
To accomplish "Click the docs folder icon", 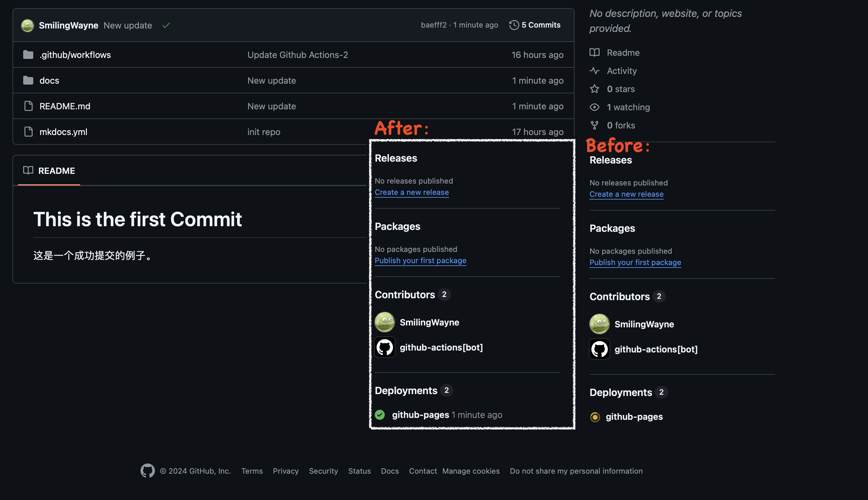I will (28, 80).
